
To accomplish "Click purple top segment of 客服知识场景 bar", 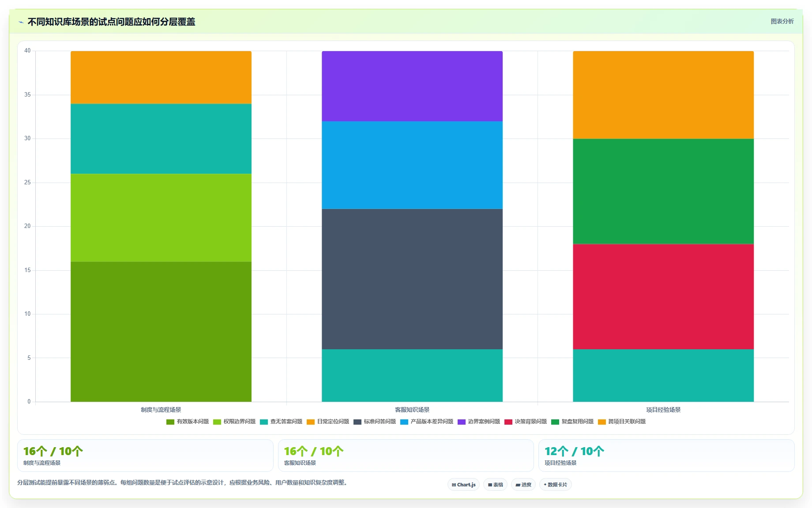I will click(x=412, y=86).
